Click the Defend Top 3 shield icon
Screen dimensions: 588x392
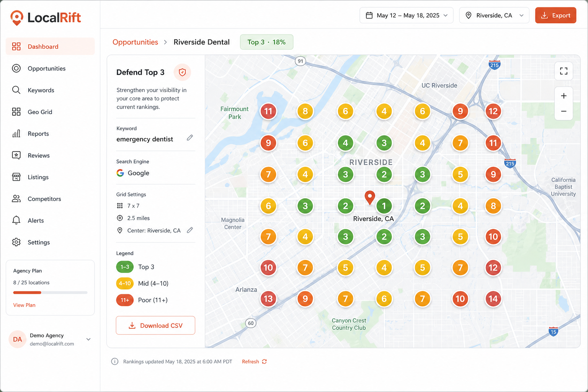182,72
